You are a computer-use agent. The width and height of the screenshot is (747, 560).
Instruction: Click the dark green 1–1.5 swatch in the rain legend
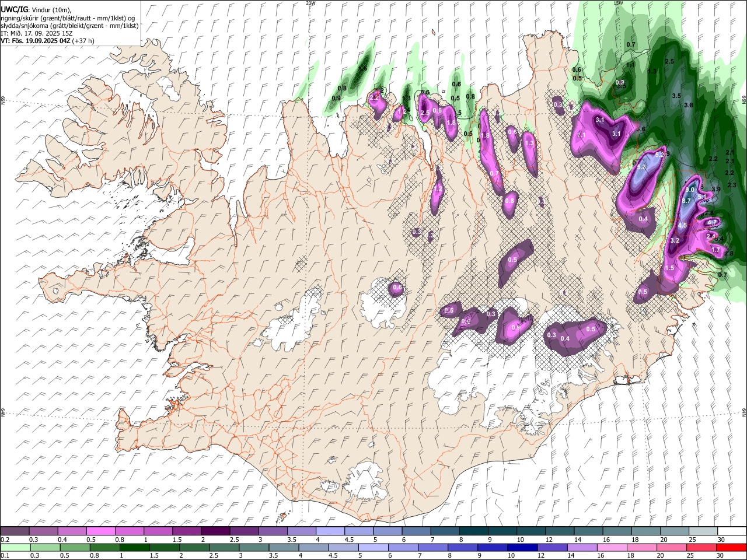click(134, 547)
